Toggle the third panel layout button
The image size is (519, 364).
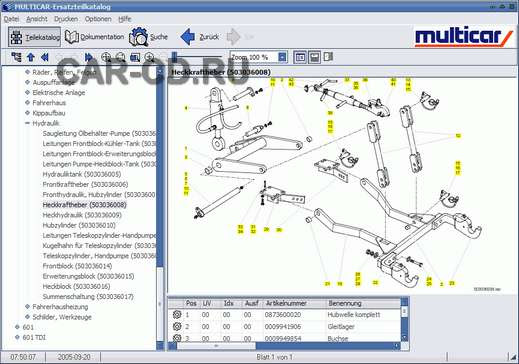point(328,57)
